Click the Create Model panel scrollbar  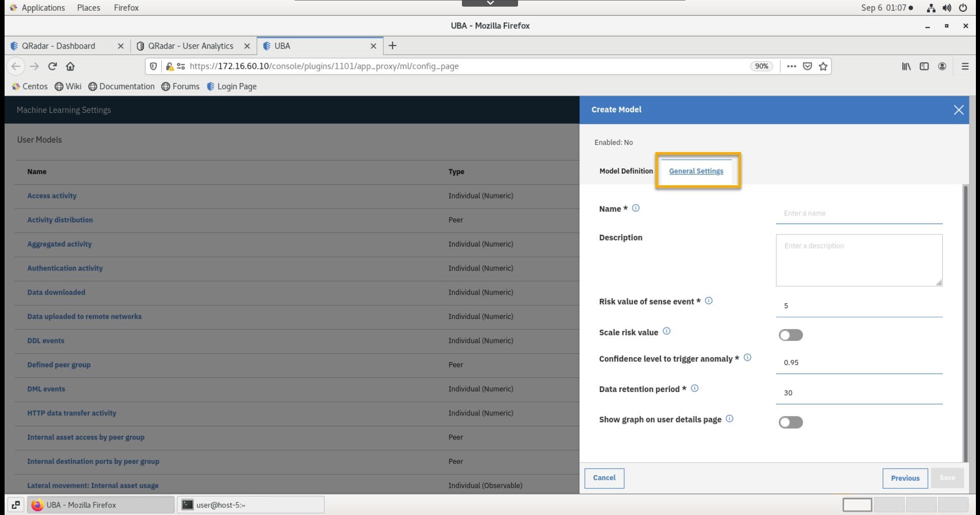(x=965, y=323)
